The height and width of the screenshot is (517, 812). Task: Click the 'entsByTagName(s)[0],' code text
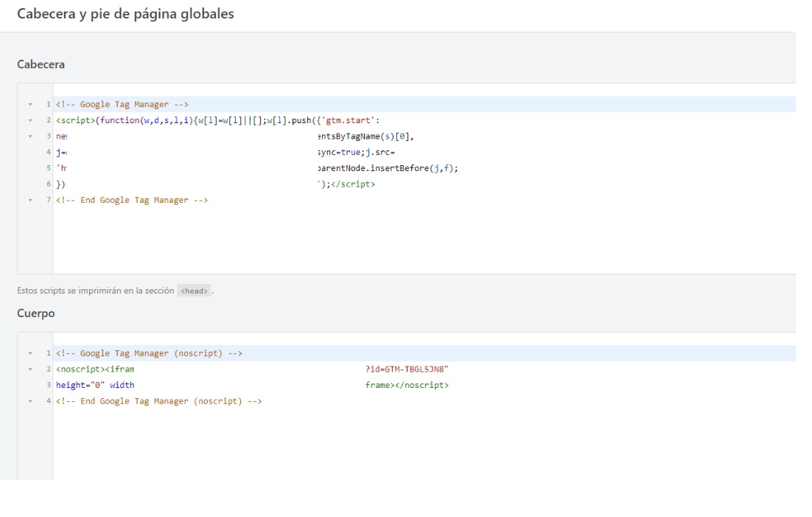click(366, 136)
